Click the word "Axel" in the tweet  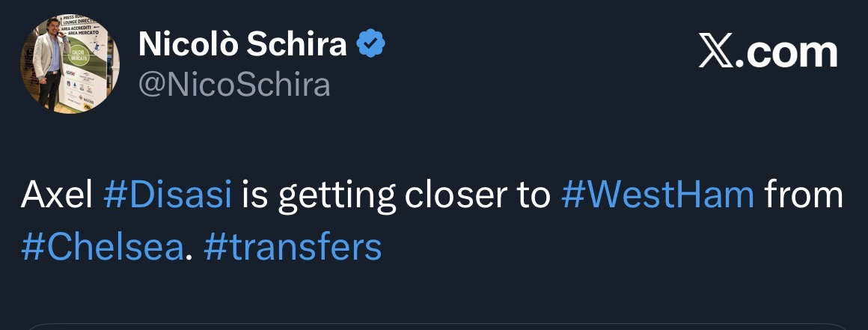(56, 195)
